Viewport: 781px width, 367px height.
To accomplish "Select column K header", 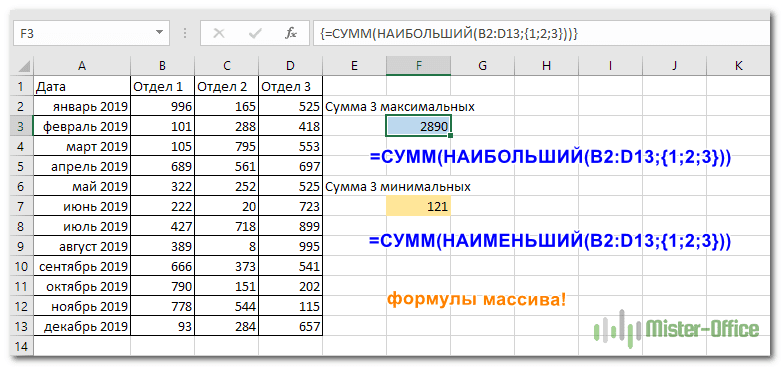I will click(738, 66).
